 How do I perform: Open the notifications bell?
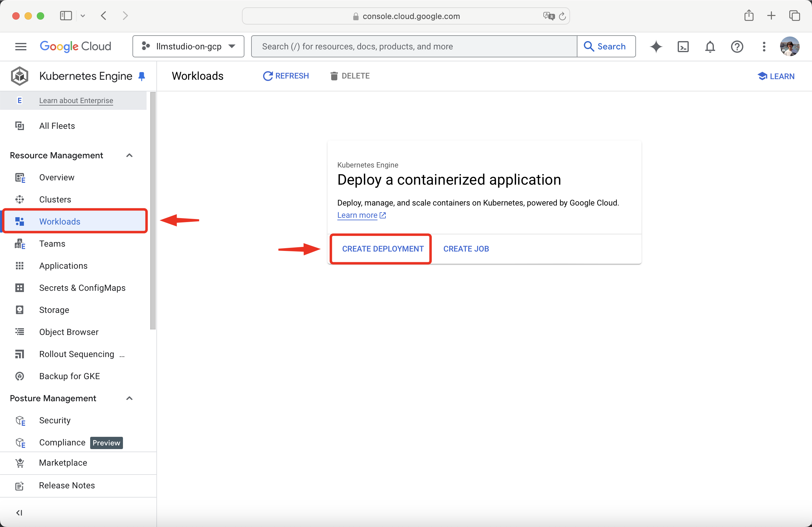(x=710, y=46)
